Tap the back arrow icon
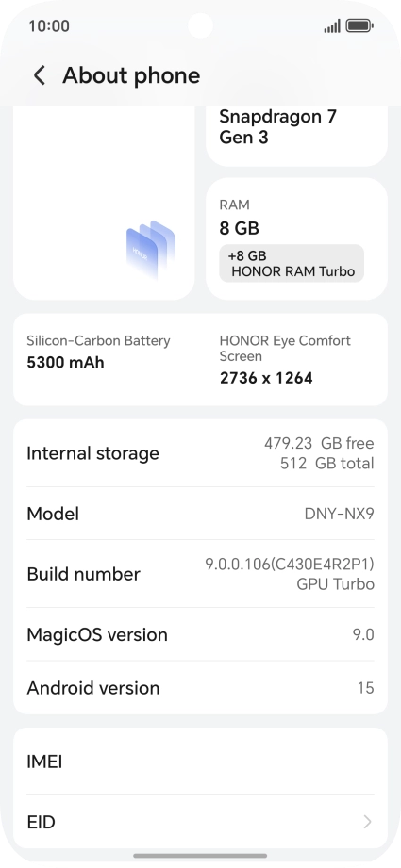Image resolution: width=401 pixels, height=868 pixels. pyautogui.click(x=40, y=75)
